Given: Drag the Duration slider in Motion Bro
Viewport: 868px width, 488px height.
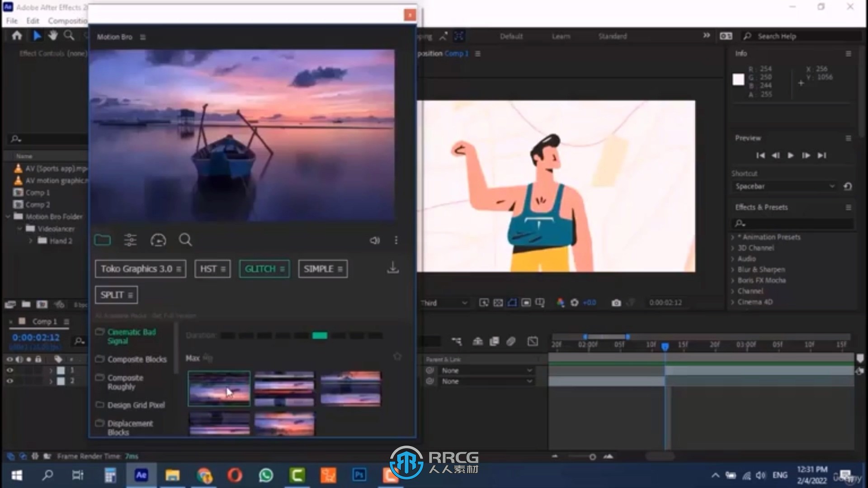Looking at the screenshot, I should point(320,335).
